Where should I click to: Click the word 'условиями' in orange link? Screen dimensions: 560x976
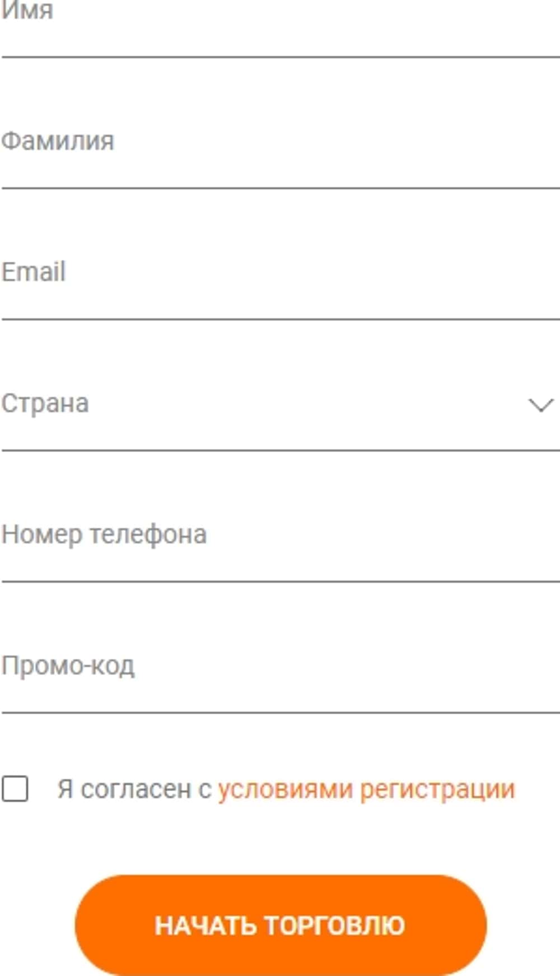(x=286, y=789)
